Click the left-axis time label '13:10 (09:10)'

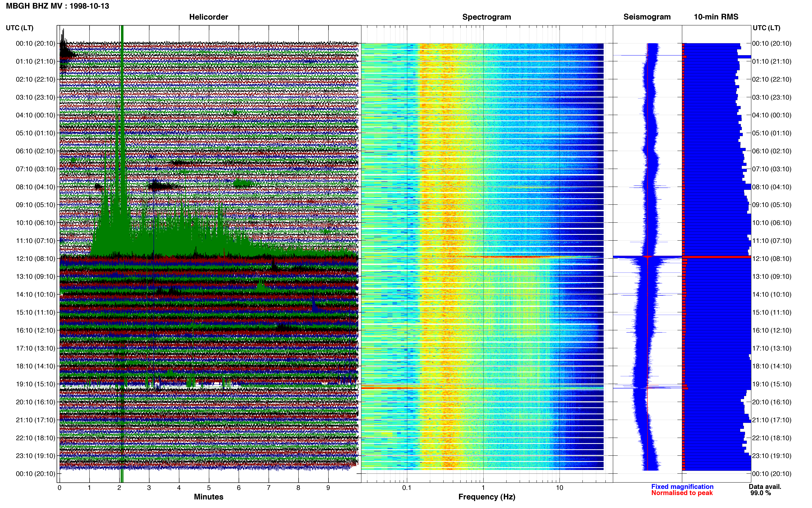pyautogui.click(x=36, y=277)
